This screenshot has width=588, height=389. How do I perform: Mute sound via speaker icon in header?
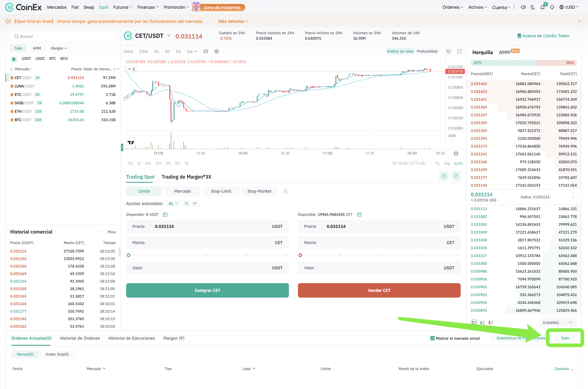point(523,7)
